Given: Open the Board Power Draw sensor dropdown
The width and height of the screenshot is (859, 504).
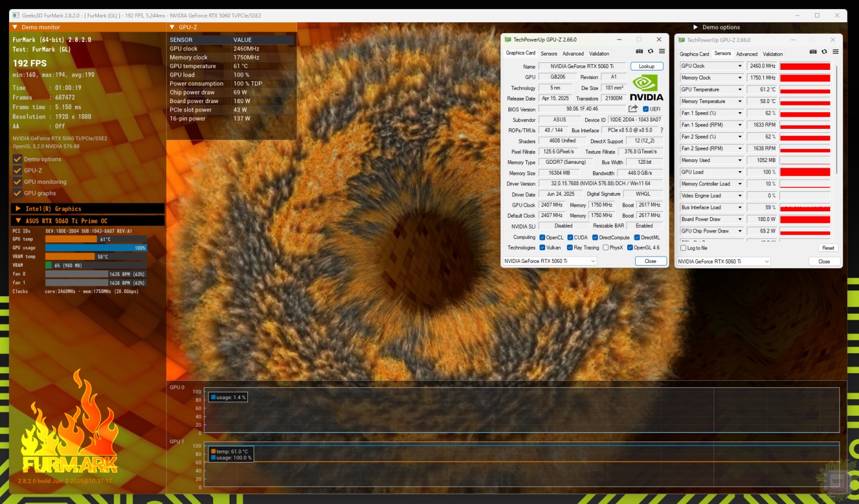Looking at the screenshot, I should point(740,219).
